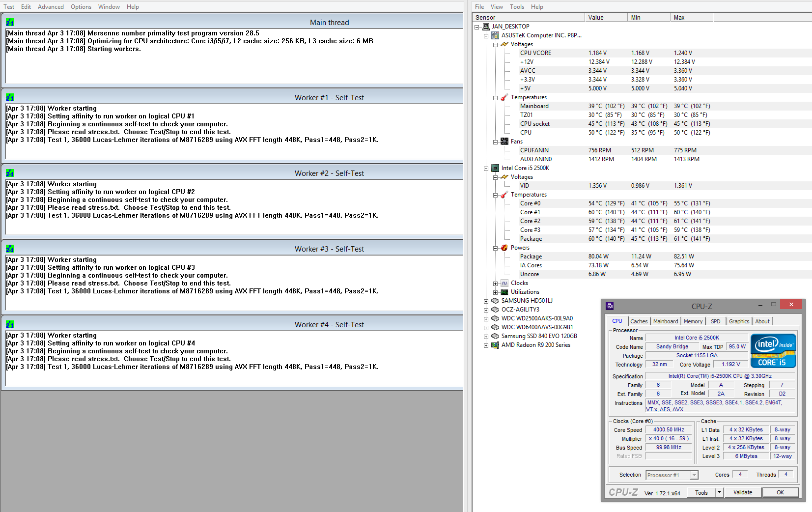Click the Worker #3 Self-Test window icon
This screenshot has height=512, width=812.
click(10, 249)
